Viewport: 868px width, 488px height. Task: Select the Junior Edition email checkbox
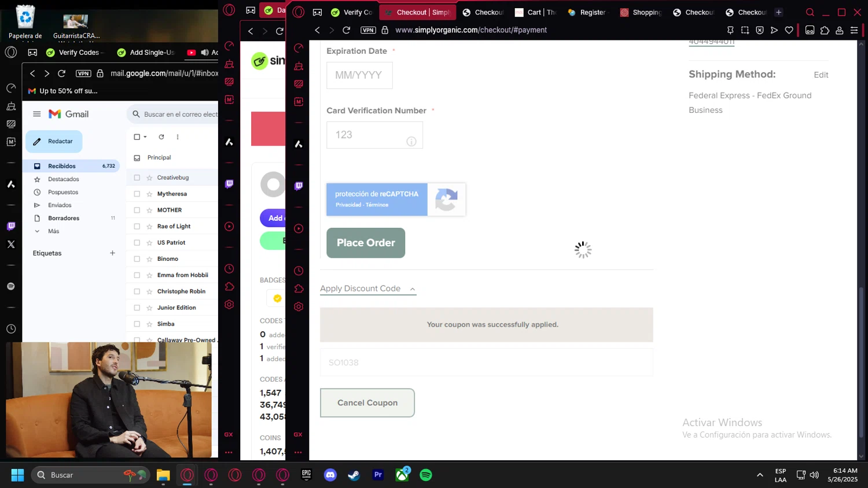coord(137,308)
